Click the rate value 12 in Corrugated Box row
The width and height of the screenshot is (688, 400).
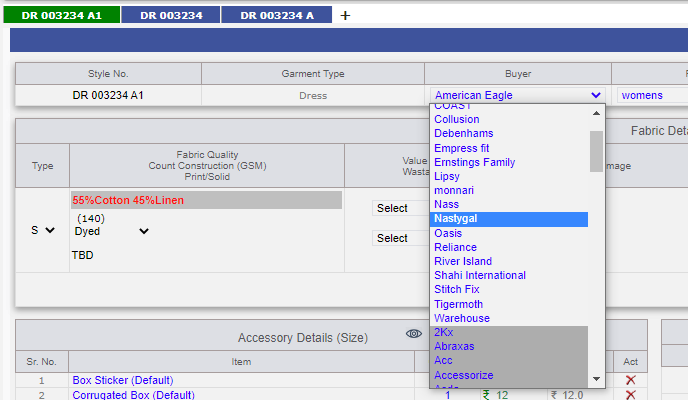point(502,395)
